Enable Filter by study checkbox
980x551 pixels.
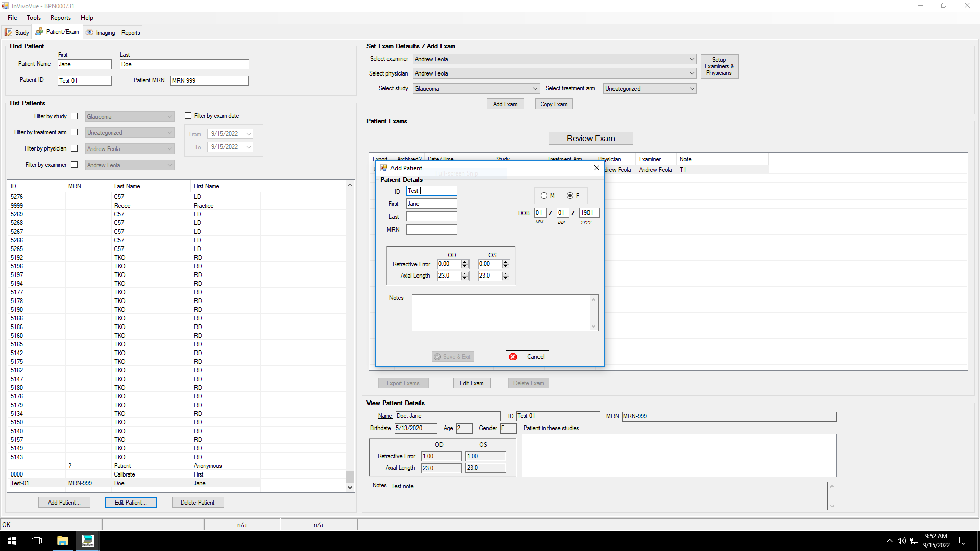pos(75,116)
